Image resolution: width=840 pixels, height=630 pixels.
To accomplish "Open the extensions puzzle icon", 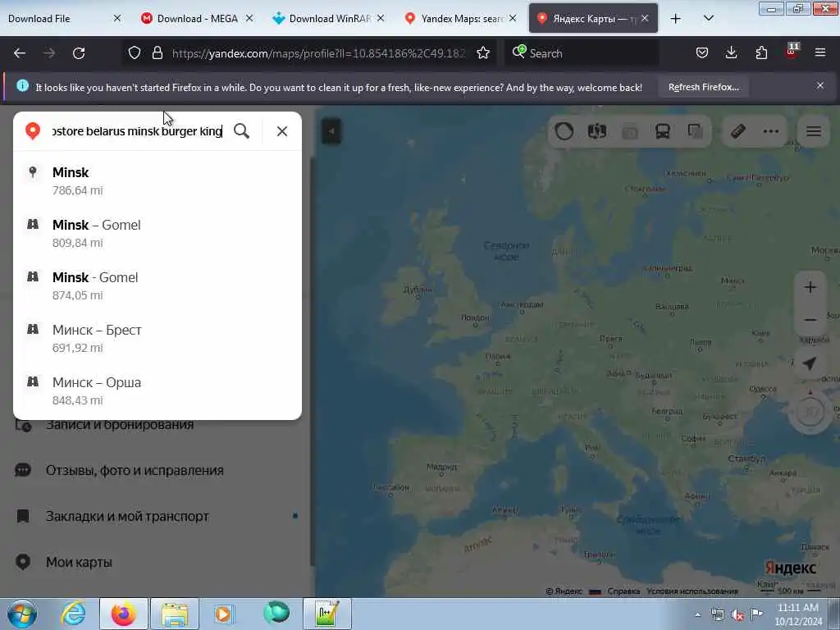I will (x=761, y=52).
